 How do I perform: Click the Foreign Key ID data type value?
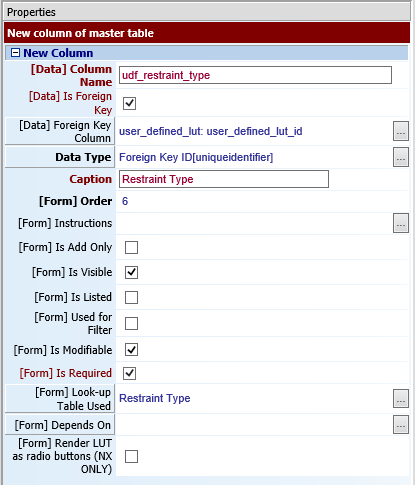(x=196, y=157)
